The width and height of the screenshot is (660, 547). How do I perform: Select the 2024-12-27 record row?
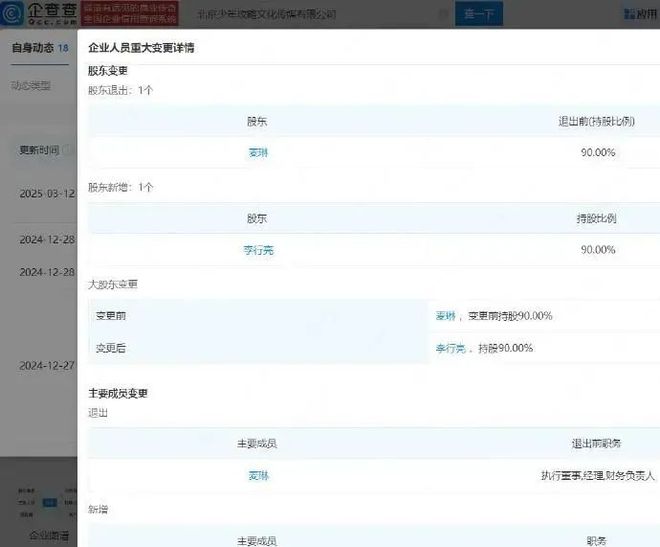47,365
